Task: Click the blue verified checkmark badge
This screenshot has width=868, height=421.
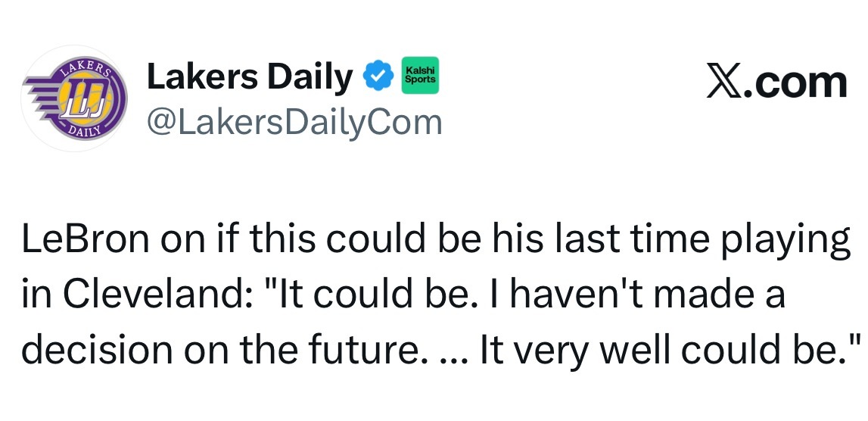Action: (378, 76)
